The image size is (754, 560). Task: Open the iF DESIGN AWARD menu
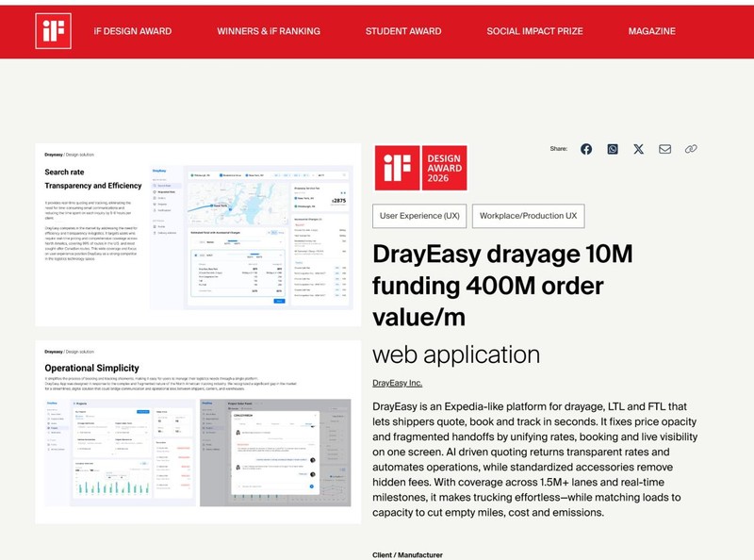pyautogui.click(x=133, y=31)
